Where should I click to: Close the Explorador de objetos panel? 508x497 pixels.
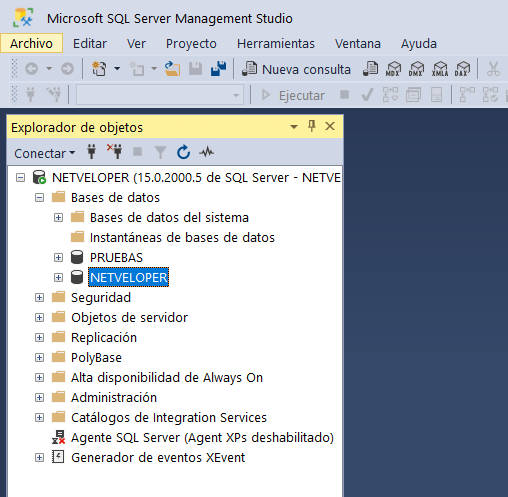[x=330, y=126]
